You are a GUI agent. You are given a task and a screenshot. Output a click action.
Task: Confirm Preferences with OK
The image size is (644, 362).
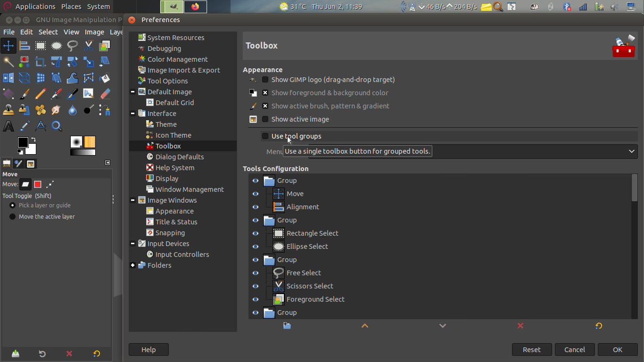click(618, 350)
